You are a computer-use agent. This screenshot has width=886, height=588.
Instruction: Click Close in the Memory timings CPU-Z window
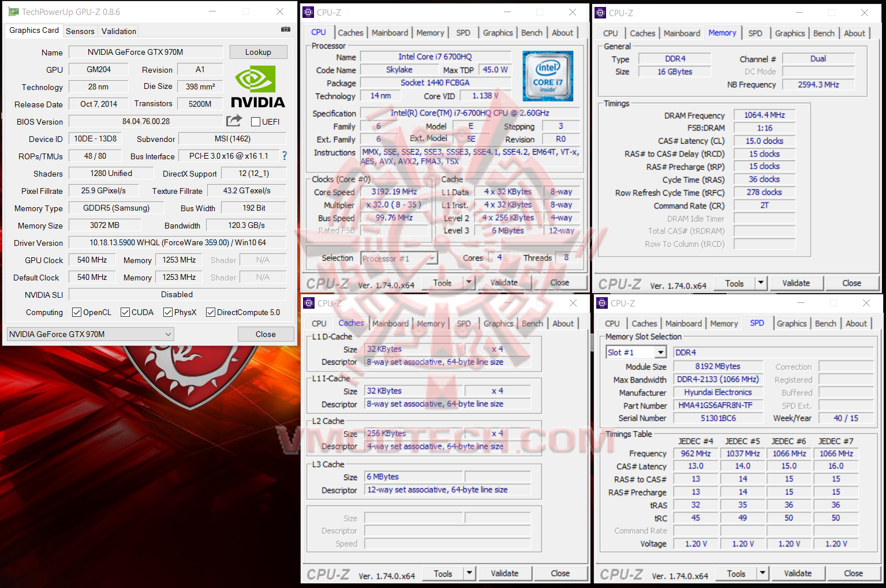851,283
